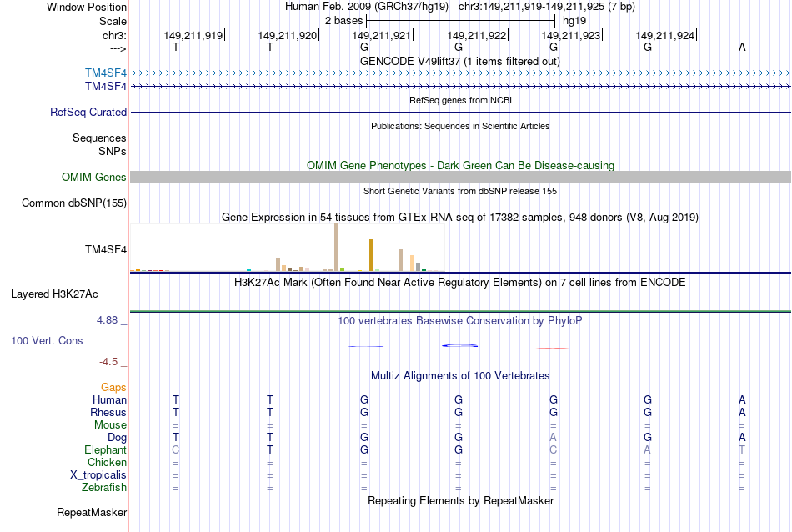The width and height of the screenshot is (792, 532).
Task: Open Layered H3K27Ac track label
Action: tap(54, 294)
